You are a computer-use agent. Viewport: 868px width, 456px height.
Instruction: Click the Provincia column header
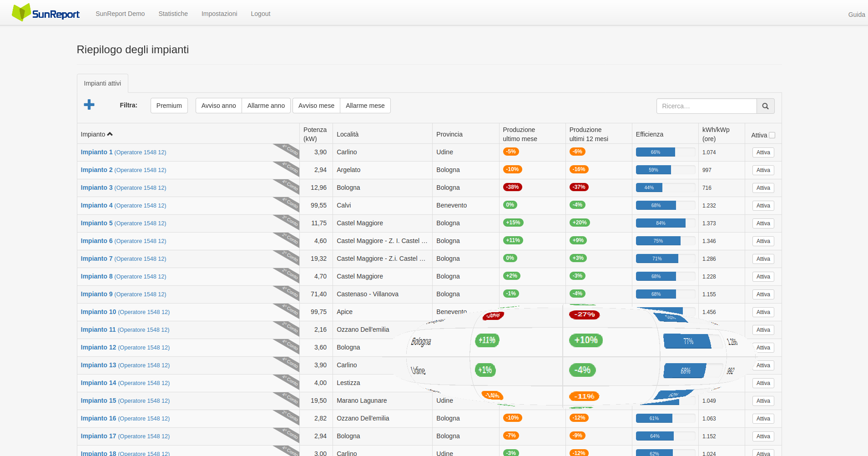[x=449, y=134]
